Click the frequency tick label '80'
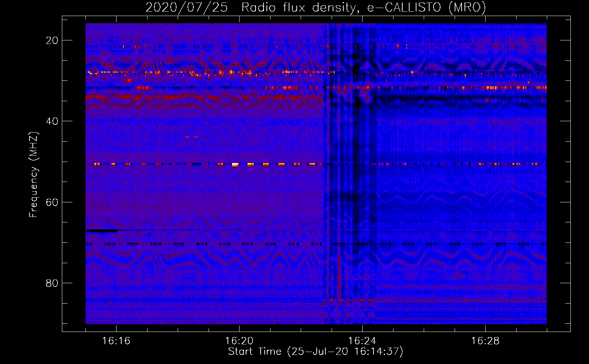This screenshot has height=364, width=589. [52, 283]
